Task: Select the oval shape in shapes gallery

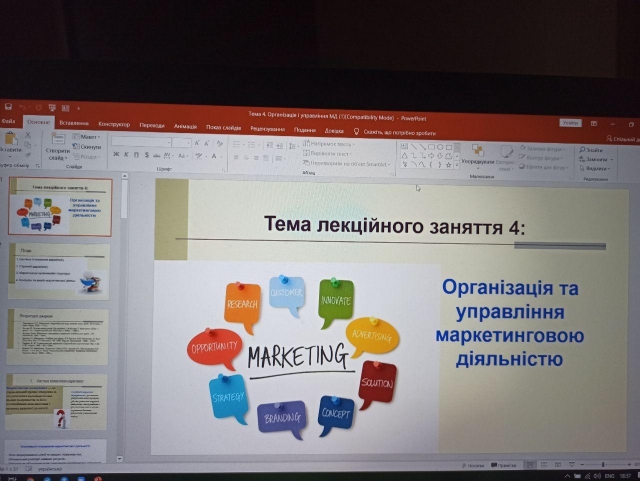Action: pos(440,147)
